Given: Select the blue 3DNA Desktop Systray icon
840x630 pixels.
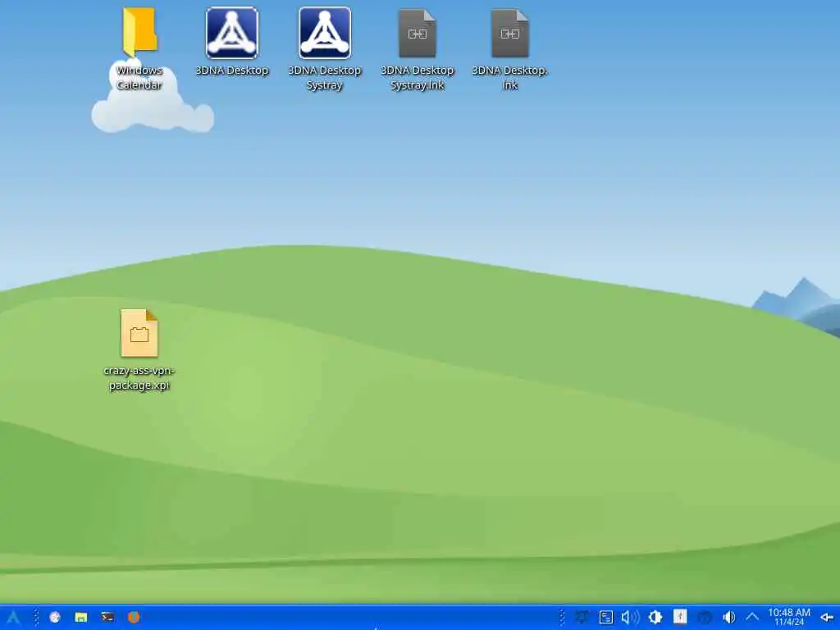Looking at the screenshot, I should (x=325, y=48).
